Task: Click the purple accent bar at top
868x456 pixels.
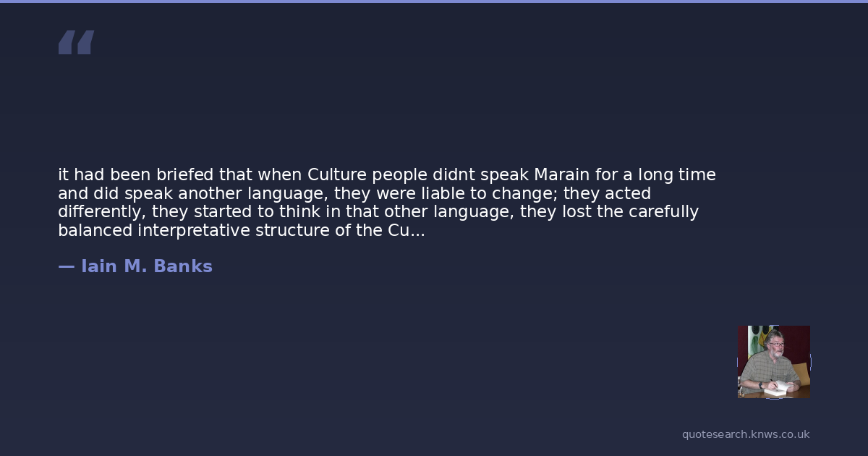Action: [x=434, y=1]
